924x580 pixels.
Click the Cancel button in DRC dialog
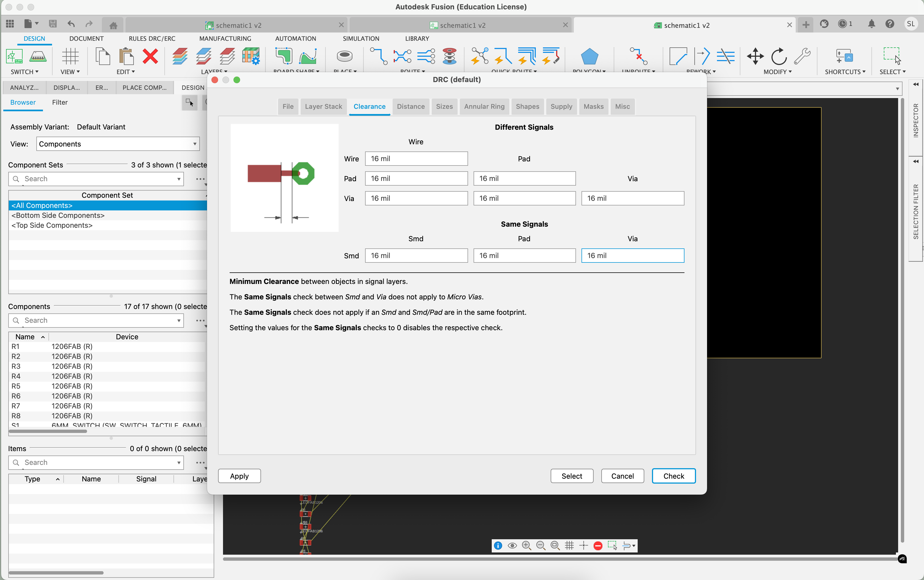click(x=622, y=476)
